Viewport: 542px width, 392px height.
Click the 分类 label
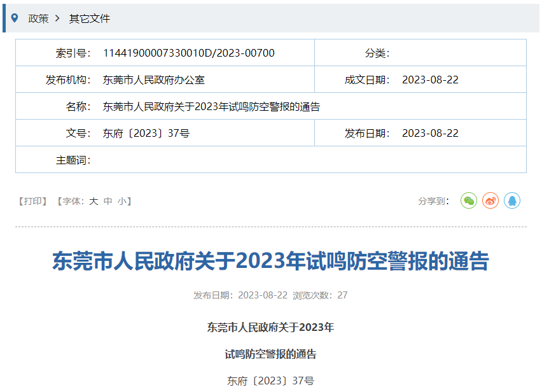pyautogui.click(x=377, y=53)
